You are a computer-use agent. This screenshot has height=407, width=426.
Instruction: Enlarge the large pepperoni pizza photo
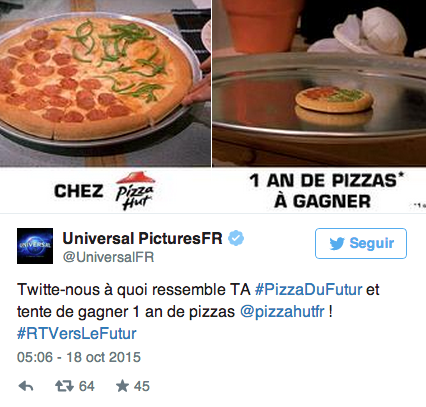105,83
